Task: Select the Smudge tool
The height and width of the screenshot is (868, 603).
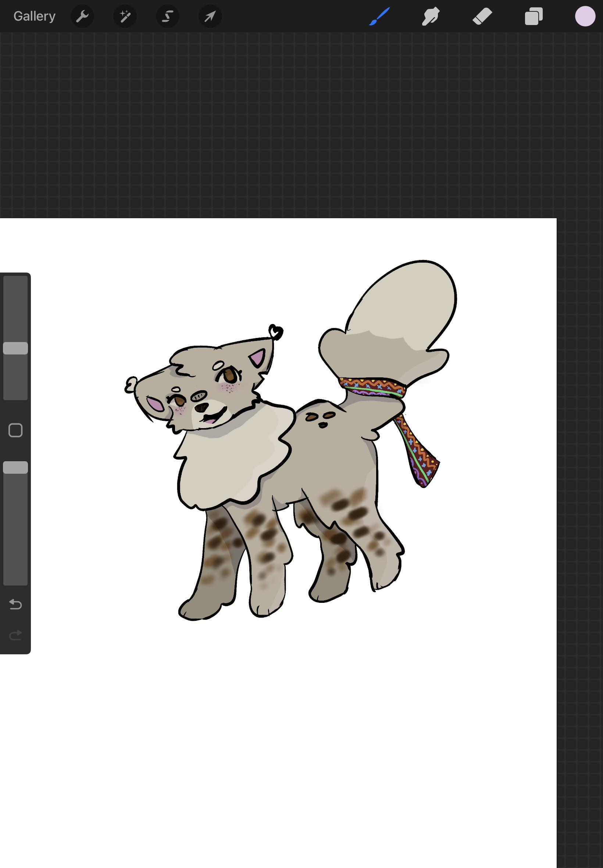Action: tap(431, 16)
